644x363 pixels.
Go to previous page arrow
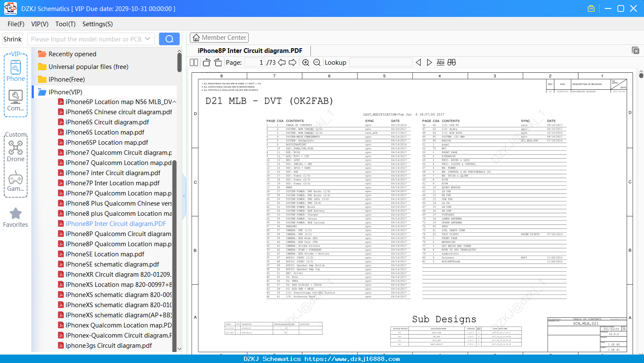pyautogui.click(x=282, y=63)
